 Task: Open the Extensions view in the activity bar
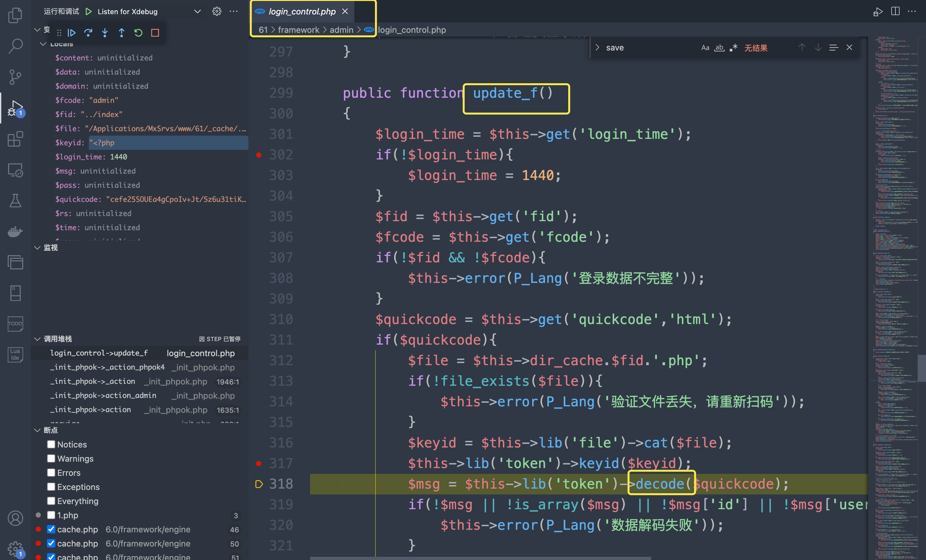(x=15, y=139)
